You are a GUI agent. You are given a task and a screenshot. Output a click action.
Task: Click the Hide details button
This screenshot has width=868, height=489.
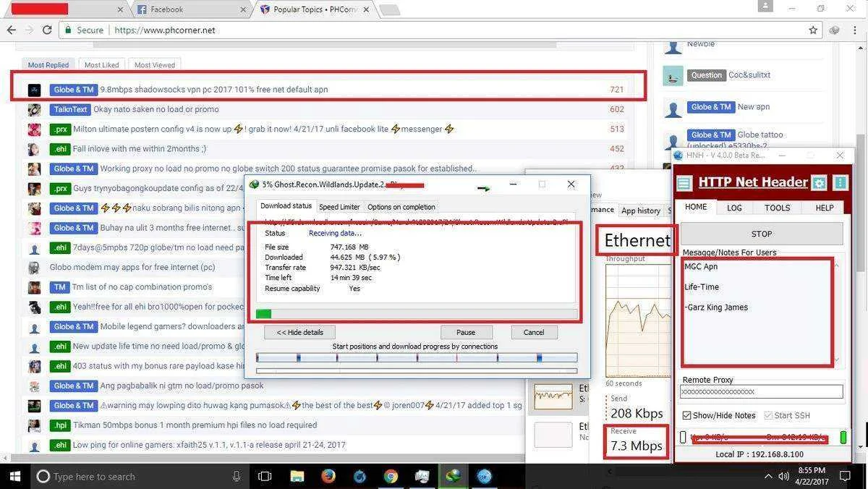point(299,333)
